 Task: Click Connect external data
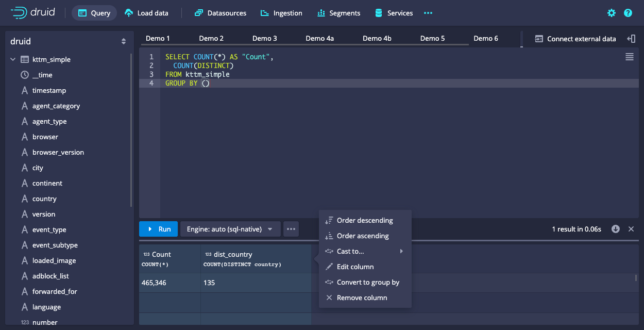(x=575, y=39)
